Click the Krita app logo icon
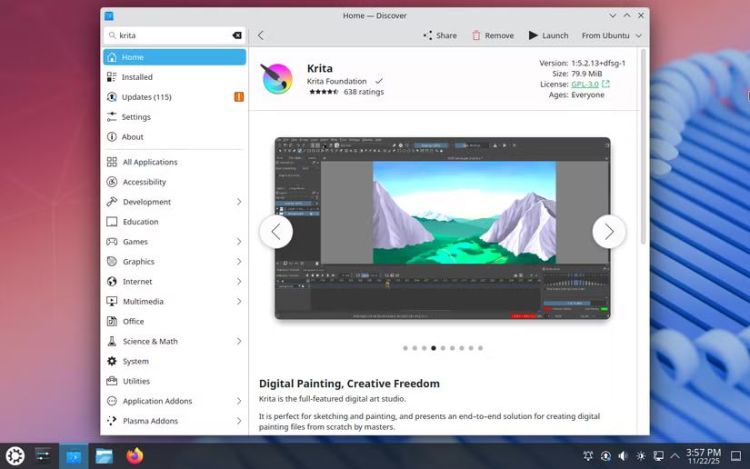The image size is (750, 469). click(276, 79)
